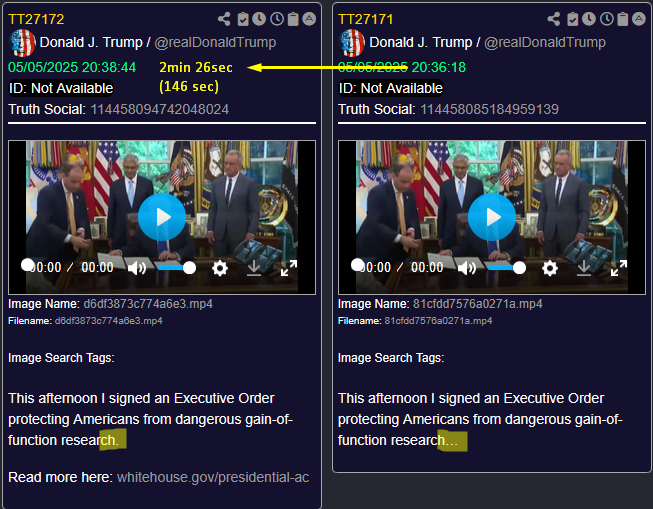653x509 pixels.
Task: Open post ID TT27172
Action: click(36, 19)
